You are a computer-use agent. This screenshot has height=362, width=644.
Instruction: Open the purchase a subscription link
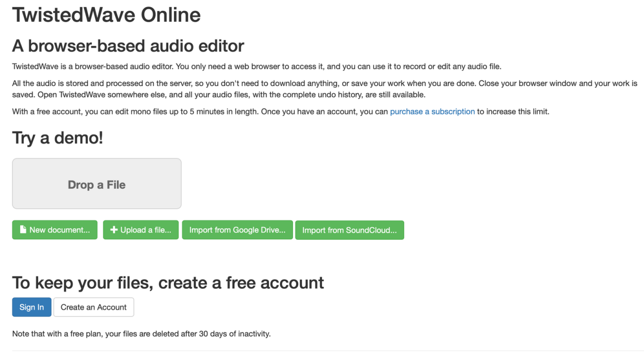pyautogui.click(x=432, y=111)
